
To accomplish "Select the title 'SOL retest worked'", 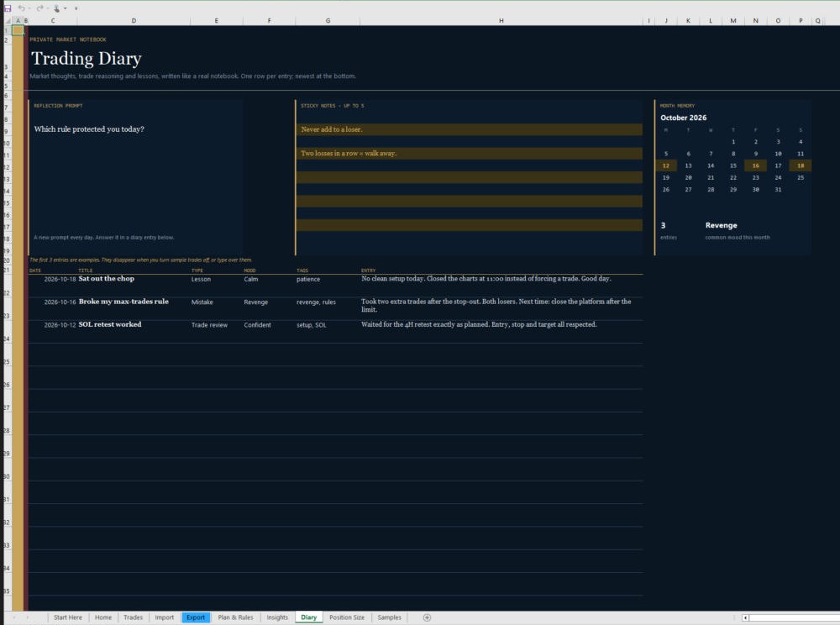I will 110,324.
